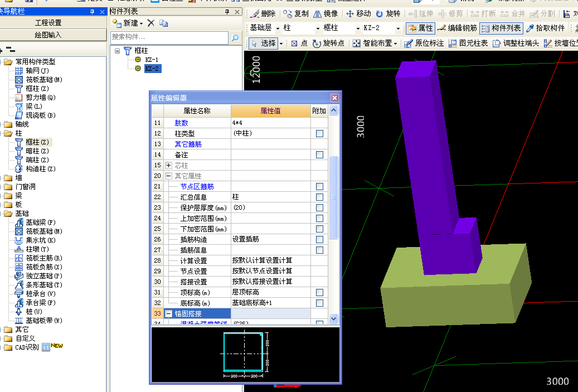Collapse the 其它属性 property group
This screenshot has height=392, width=578.
(168, 176)
